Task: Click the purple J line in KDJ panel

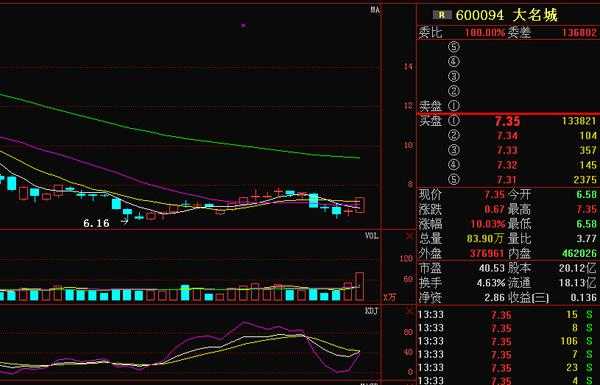Action: [245, 324]
